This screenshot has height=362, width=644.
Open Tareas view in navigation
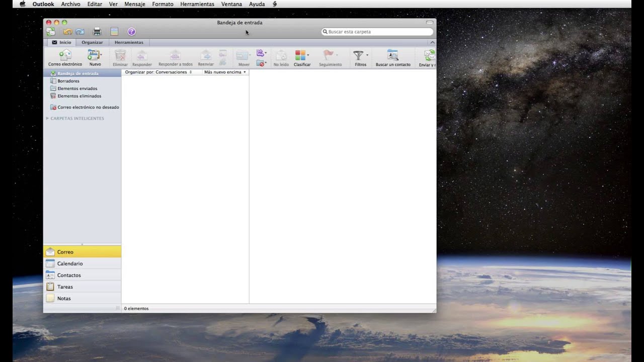tap(82, 287)
